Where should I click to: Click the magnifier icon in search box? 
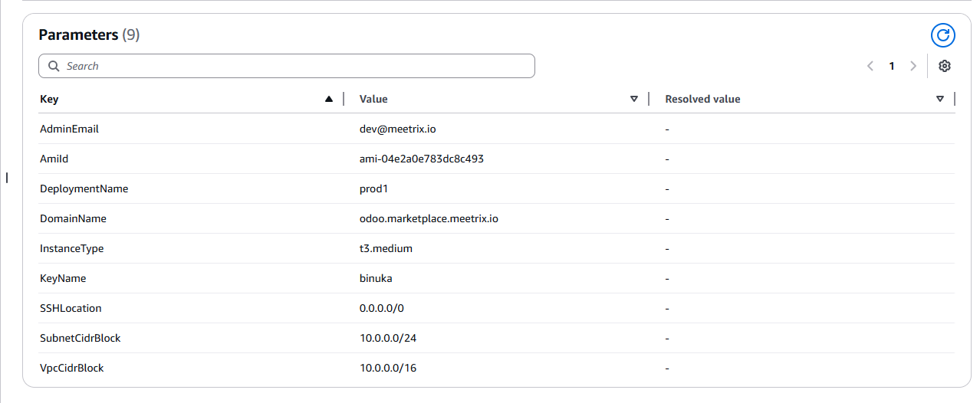[54, 66]
